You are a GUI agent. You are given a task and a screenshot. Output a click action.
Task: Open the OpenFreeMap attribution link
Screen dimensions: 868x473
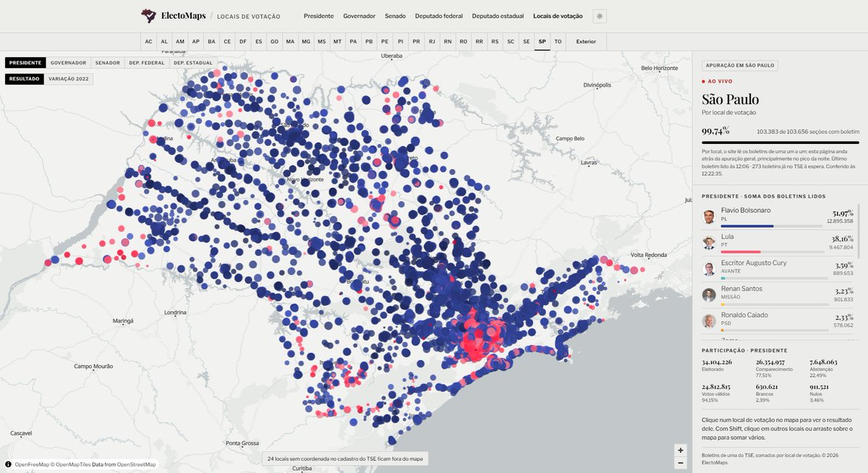click(33, 464)
